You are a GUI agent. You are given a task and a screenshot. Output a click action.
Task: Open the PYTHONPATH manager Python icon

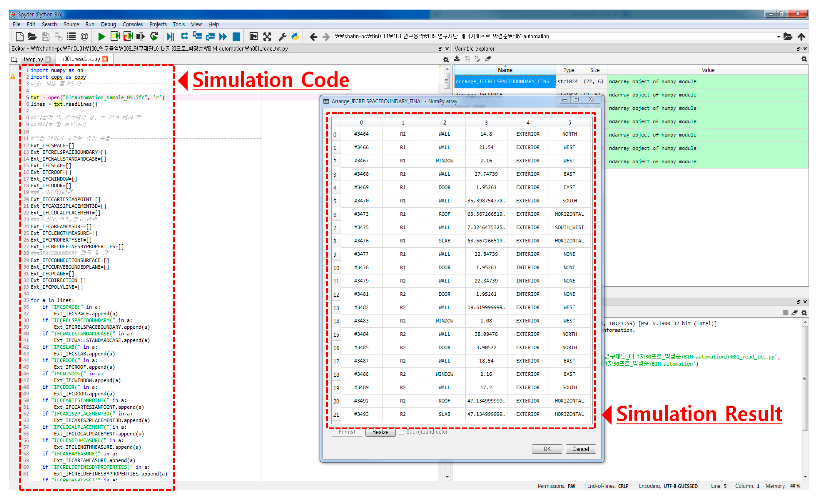point(295,36)
